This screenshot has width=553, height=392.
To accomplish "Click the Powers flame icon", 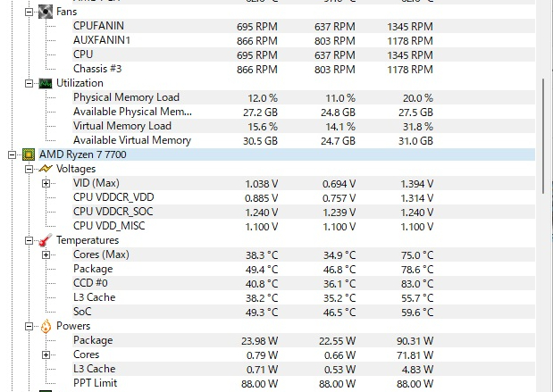I will [x=45, y=326].
